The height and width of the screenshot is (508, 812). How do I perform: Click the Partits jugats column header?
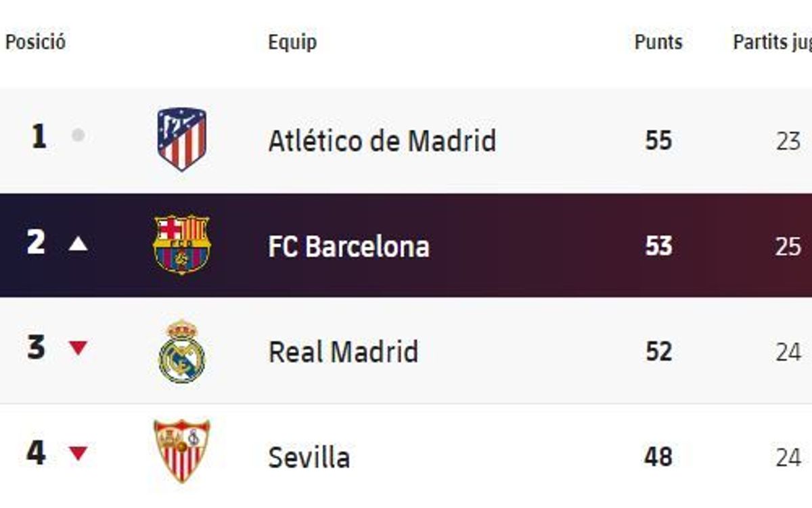tap(772, 42)
